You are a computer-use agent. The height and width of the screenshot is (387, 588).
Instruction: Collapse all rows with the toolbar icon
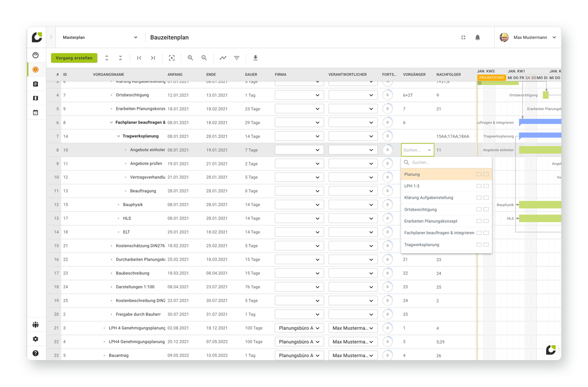120,58
